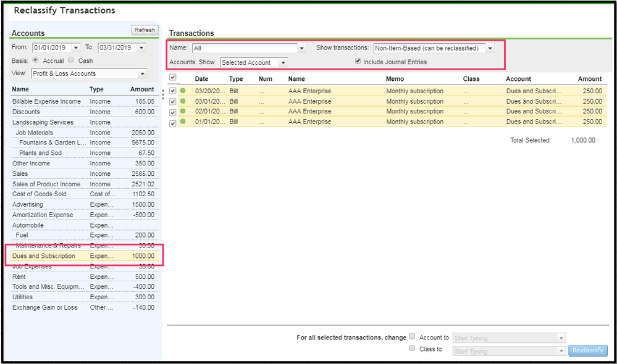Click the panel splitter dots handle
The width and height of the screenshot is (617, 364).
163,94
